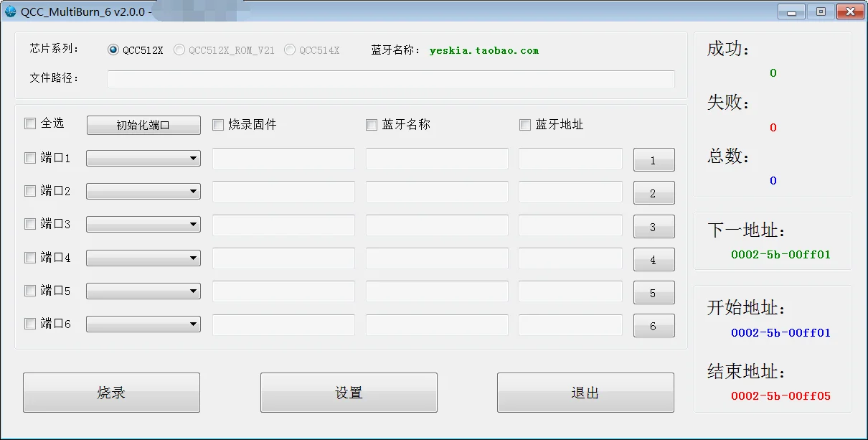
Task: Open the 端口5 port dropdown
Action: click(x=143, y=291)
